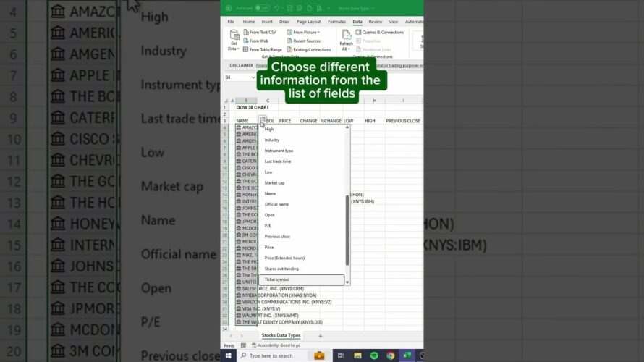
Task: Select column C header
Action: [x=268, y=101]
